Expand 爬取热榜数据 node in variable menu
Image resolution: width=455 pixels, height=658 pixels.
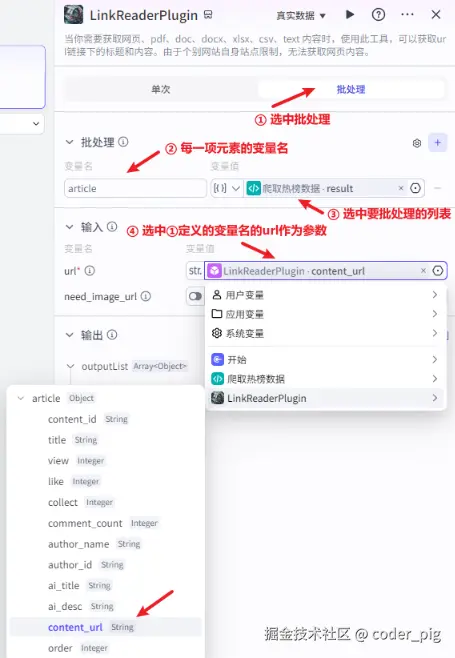coord(325,379)
